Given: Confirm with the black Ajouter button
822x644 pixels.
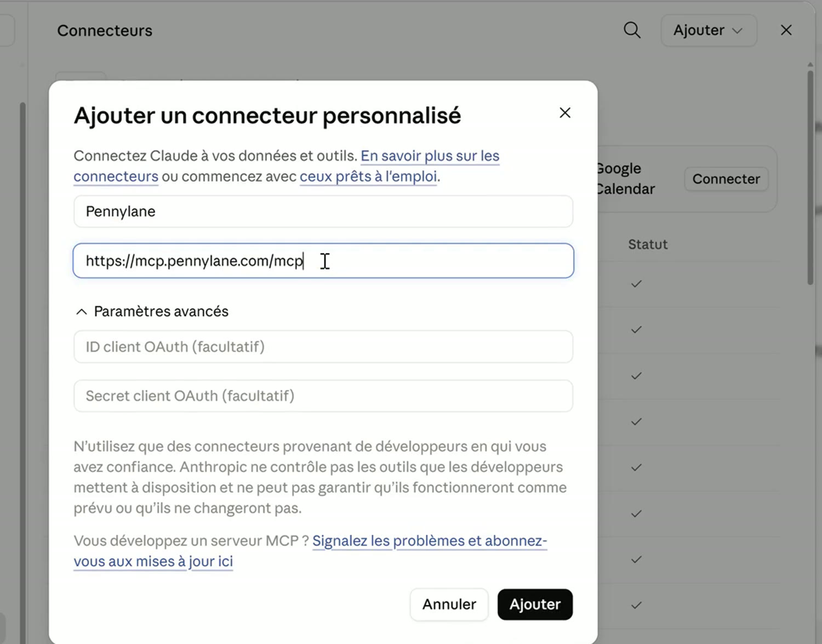Looking at the screenshot, I should (535, 605).
